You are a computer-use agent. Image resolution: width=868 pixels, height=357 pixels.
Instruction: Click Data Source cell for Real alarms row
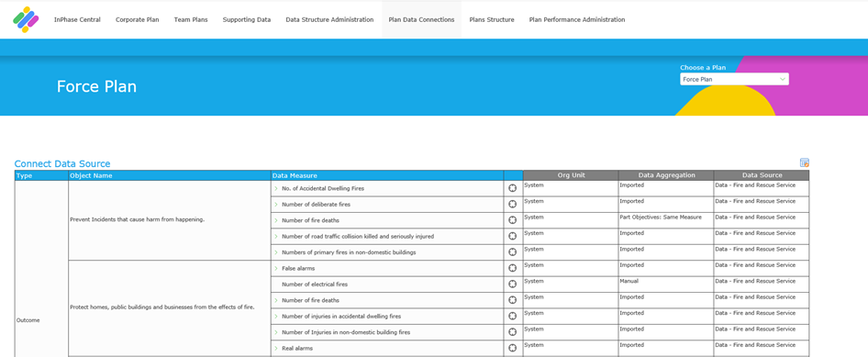(762, 348)
